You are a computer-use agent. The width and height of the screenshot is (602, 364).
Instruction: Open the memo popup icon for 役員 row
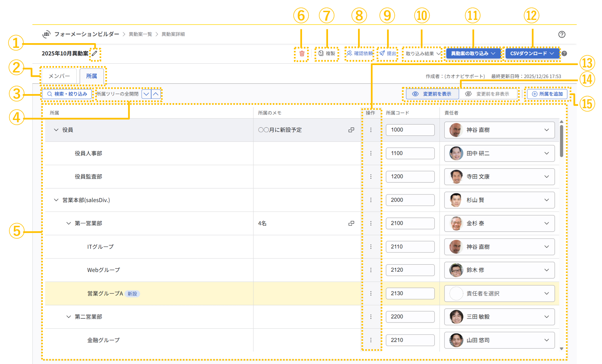pyautogui.click(x=351, y=130)
